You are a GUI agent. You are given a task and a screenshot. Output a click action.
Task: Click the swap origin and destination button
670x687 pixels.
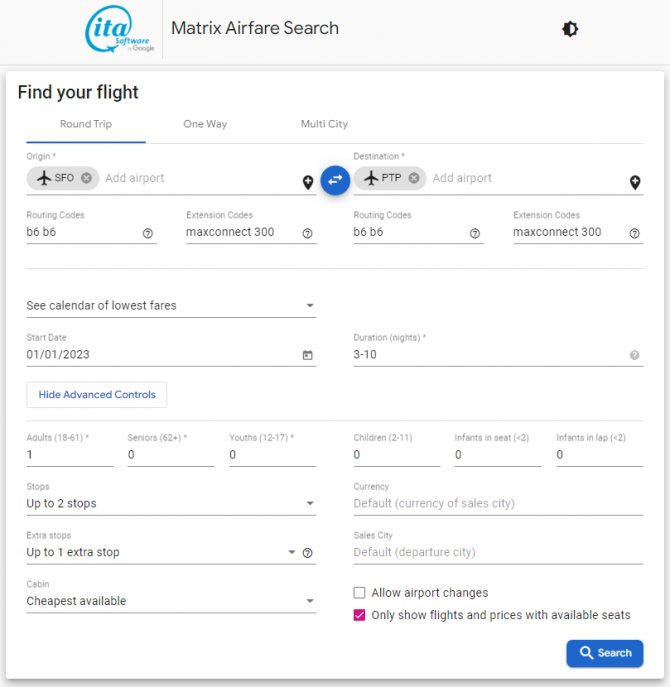click(335, 180)
